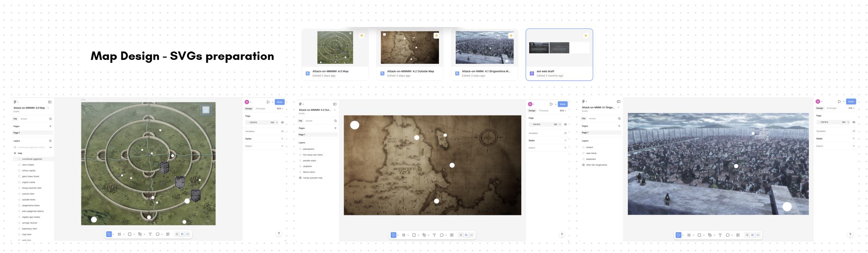
Task: Open Actions in the 4.2 Outside Map window toolbar
Action: [x=452, y=235]
